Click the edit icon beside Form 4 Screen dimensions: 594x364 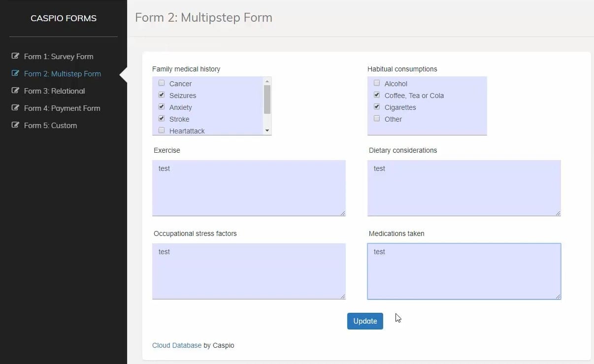(15, 108)
